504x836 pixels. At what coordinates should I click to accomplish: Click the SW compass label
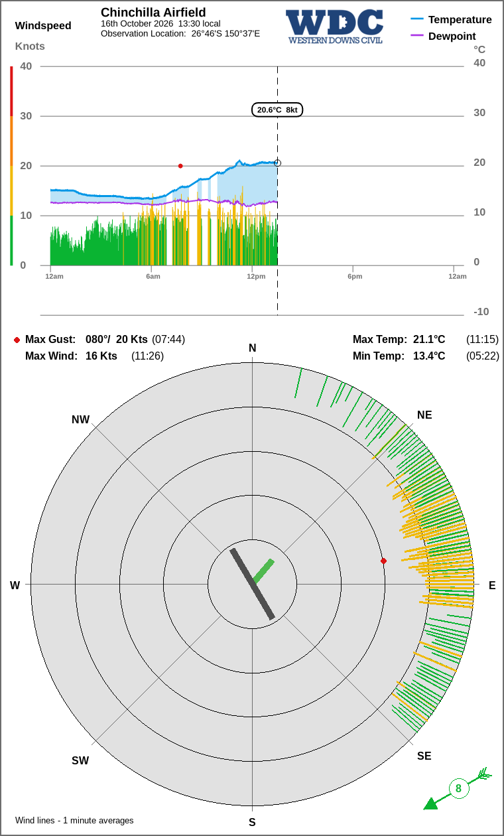[80, 761]
